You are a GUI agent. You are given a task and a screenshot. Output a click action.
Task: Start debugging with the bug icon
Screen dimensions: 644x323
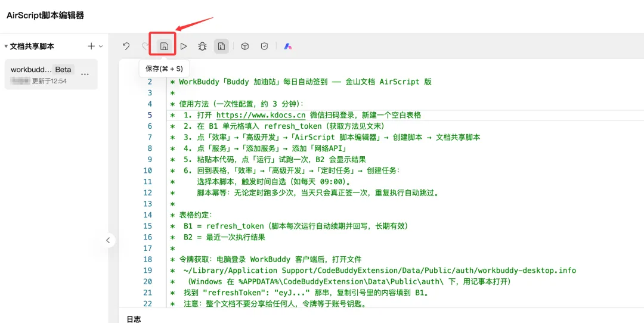click(x=202, y=46)
